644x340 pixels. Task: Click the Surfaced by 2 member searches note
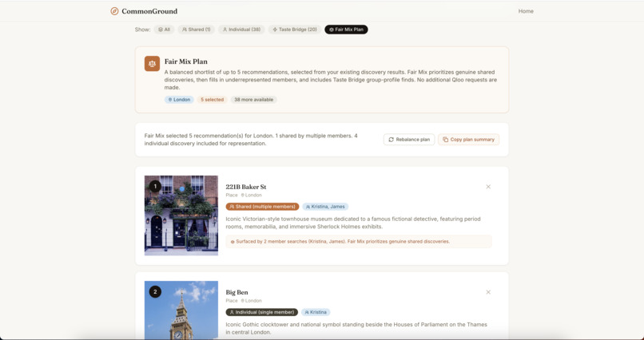(x=359, y=242)
